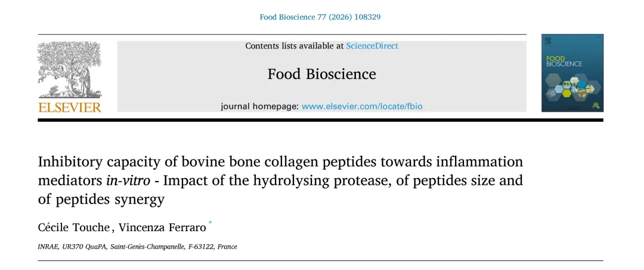Click the 'journal homepage:' label
The image size is (644, 270).
click(x=259, y=106)
